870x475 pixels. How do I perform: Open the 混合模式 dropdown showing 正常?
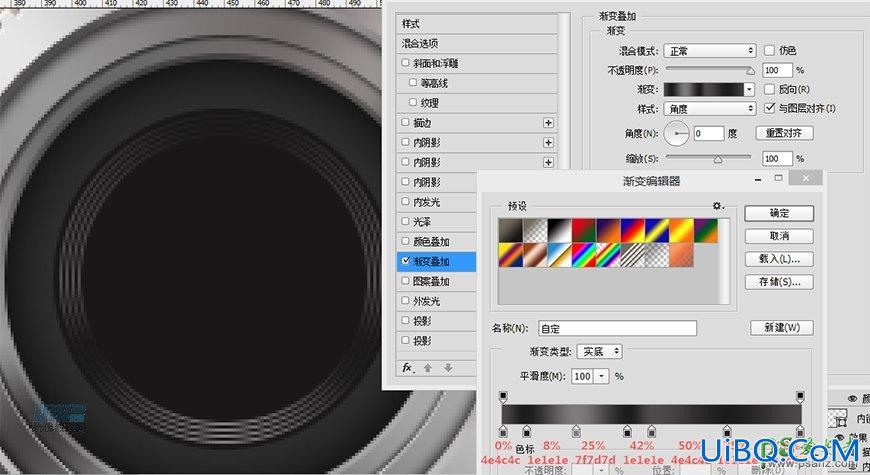coord(710,51)
